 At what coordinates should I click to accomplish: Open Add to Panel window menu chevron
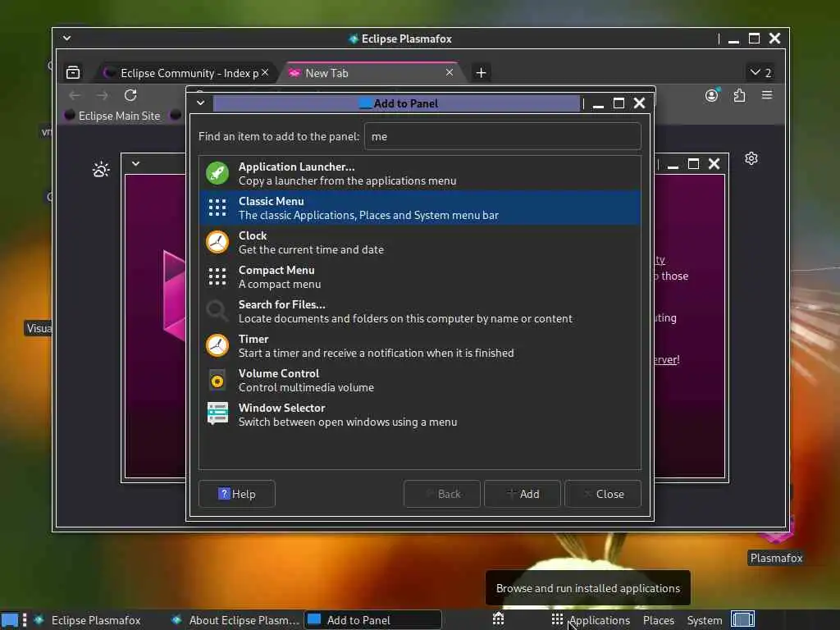pyautogui.click(x=200, y=103)
